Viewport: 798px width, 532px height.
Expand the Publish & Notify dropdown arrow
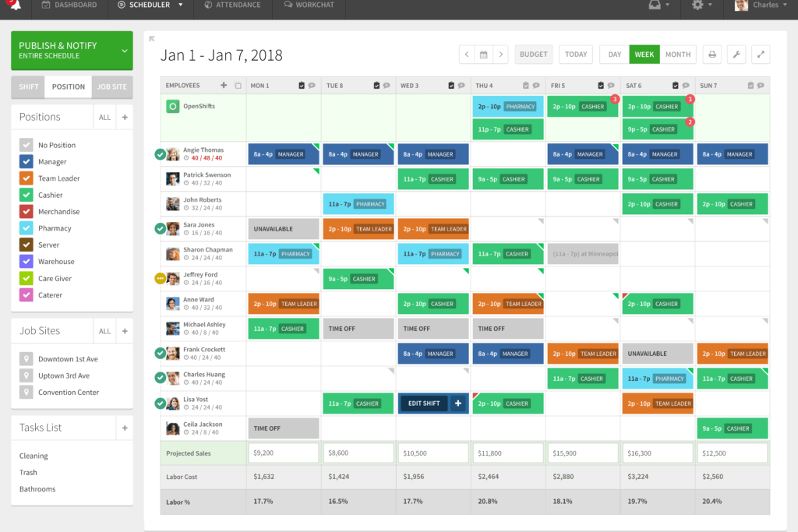pos(125,51)
